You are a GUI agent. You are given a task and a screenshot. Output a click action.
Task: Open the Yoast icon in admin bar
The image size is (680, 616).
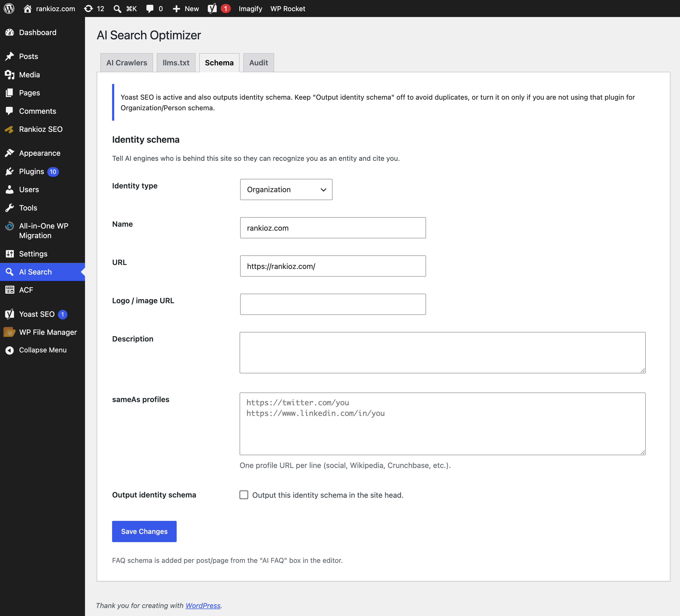pyautogui.click(x=212, y=9)
